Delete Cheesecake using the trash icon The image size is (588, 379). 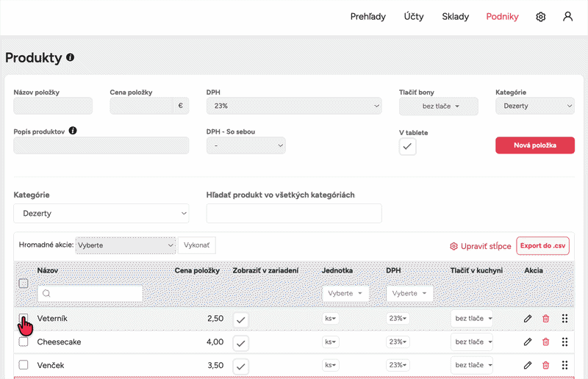coord(545,342)
